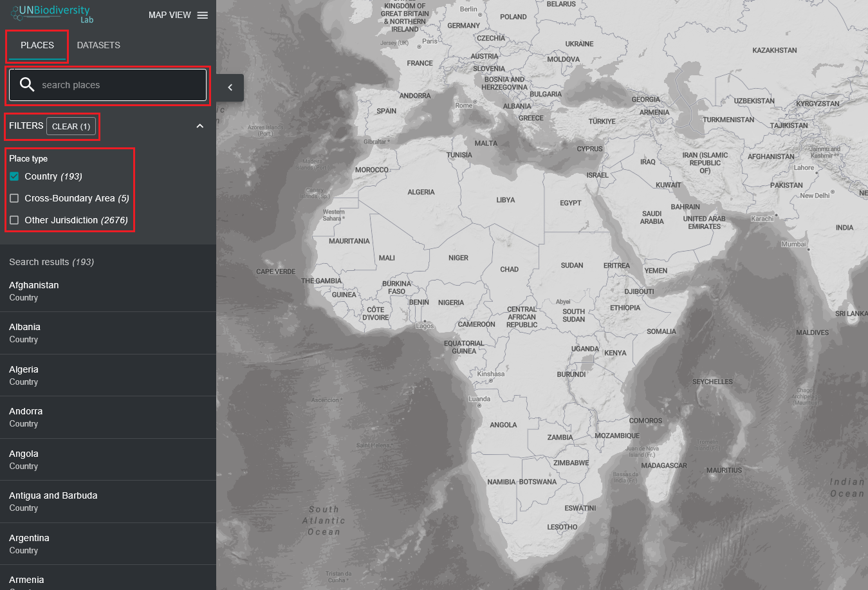Click the Rome capital marker on the map
This screenshot has height=590, width=868.
[476, 102]
